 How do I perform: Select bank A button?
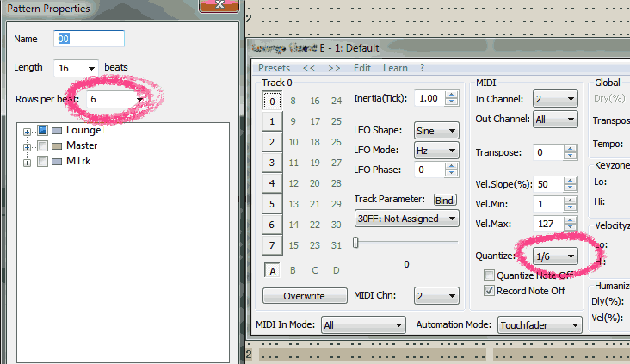(272, 270)
